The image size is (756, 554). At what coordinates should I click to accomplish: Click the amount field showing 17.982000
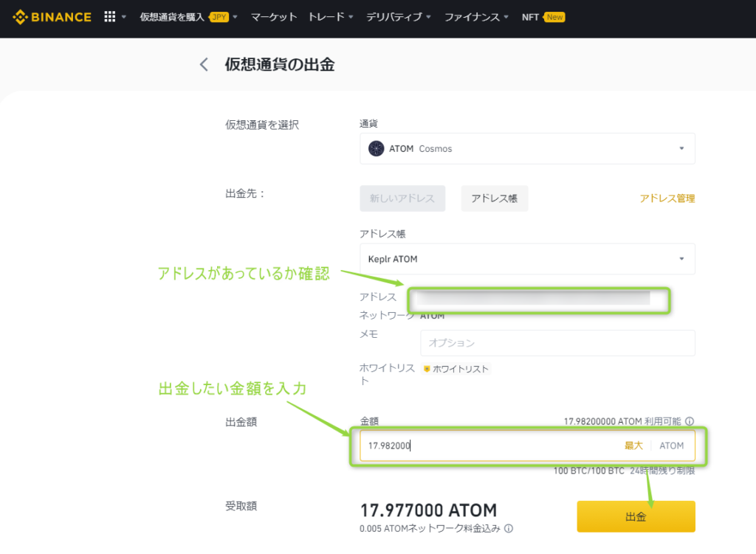[x=527, y=446]
